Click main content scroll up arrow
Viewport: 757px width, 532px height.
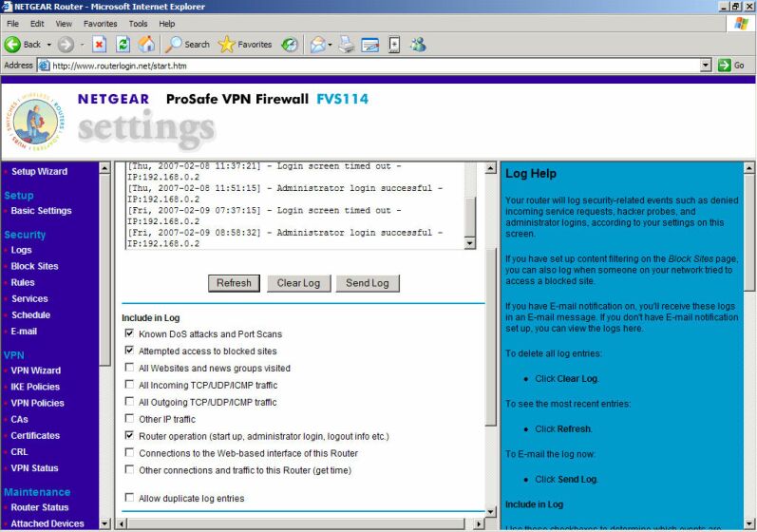pyautogui.click(x=490, y=168)
